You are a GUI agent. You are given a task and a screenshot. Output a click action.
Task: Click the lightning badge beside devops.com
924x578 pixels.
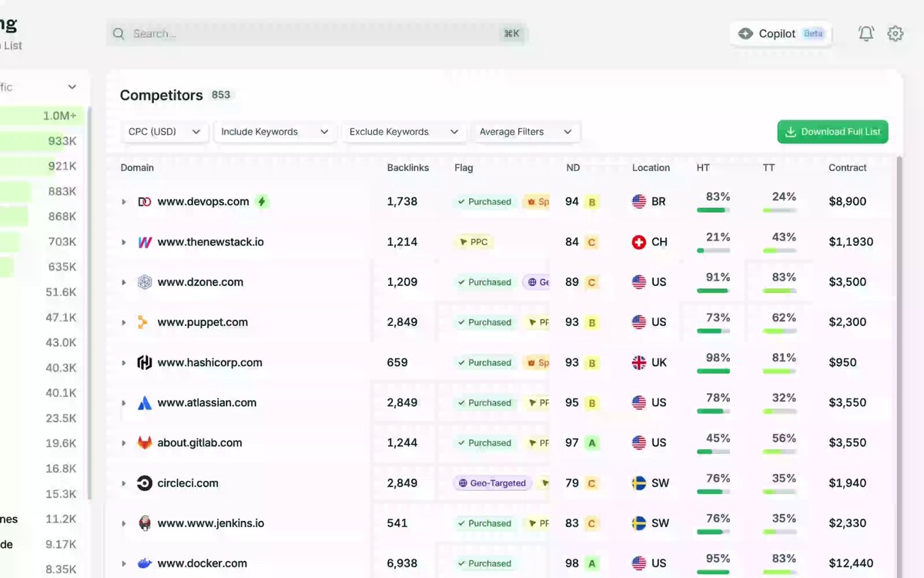262,201
